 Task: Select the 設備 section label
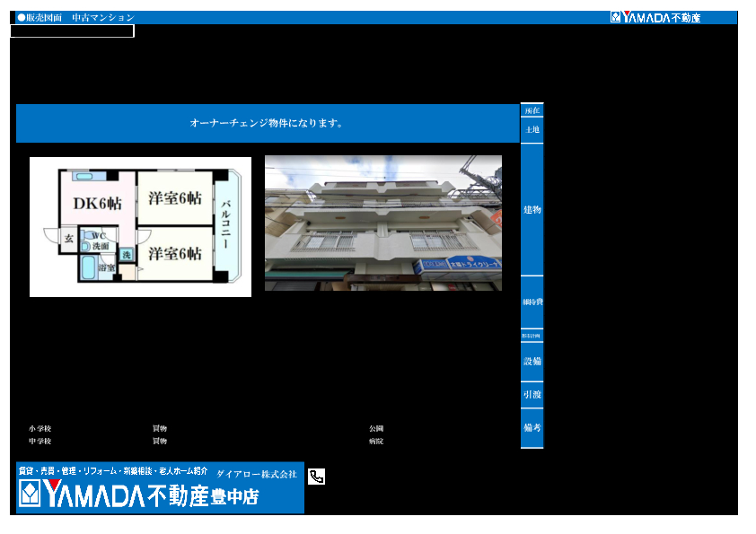(x=532, y=362)
